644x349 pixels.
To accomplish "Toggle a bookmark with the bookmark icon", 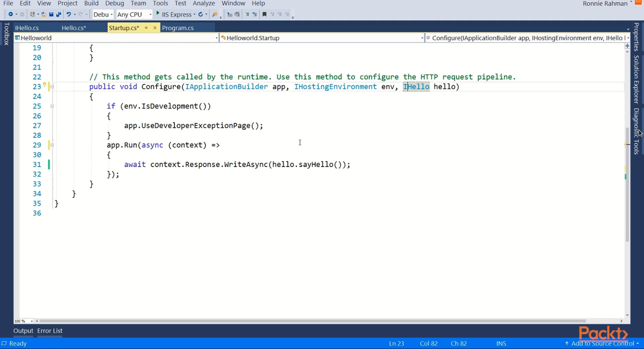I will (265, 14).
